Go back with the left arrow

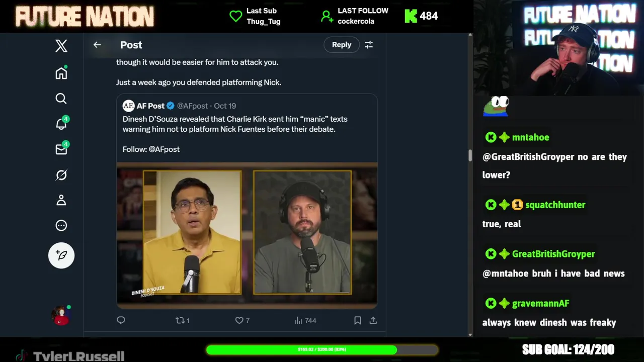pyautogui.click(x=97, y=45)
